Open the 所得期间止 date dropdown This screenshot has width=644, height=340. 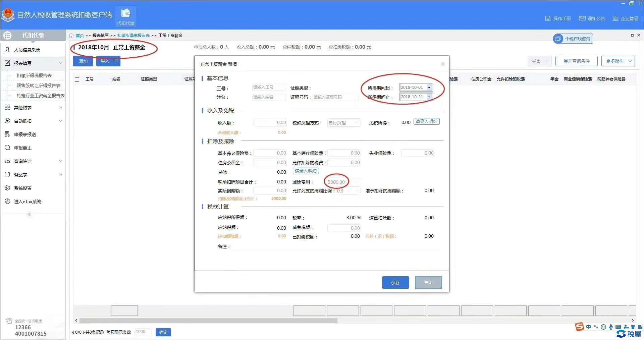point(429,97)
